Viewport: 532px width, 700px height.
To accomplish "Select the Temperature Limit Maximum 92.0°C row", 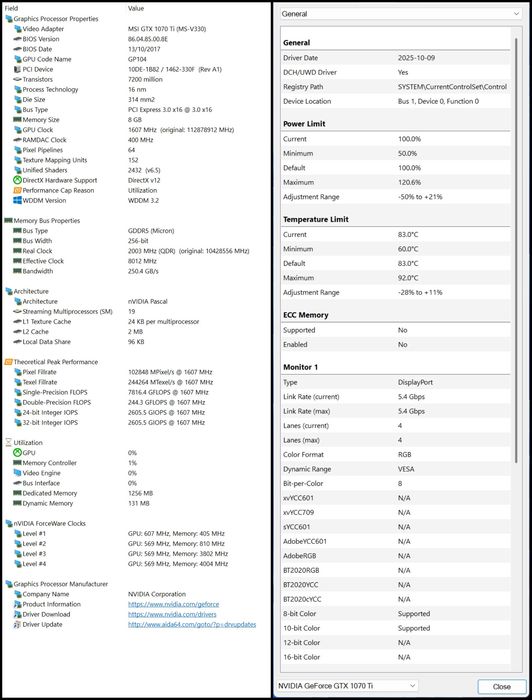I will tap(396, 278).
